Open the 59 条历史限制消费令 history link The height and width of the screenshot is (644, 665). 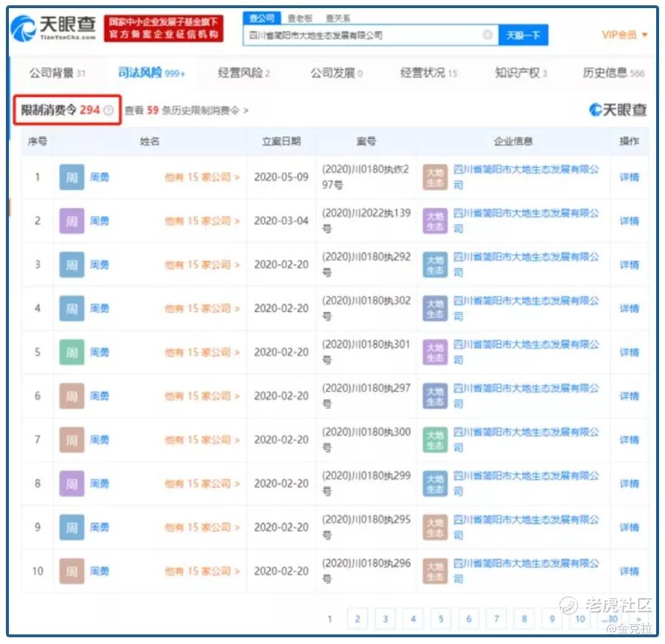click(187, 110)
